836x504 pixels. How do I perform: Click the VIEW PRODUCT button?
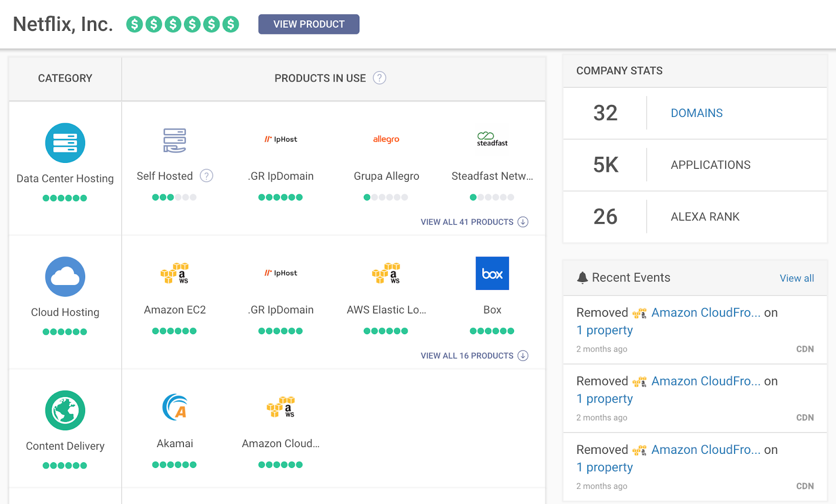(309, 24)
